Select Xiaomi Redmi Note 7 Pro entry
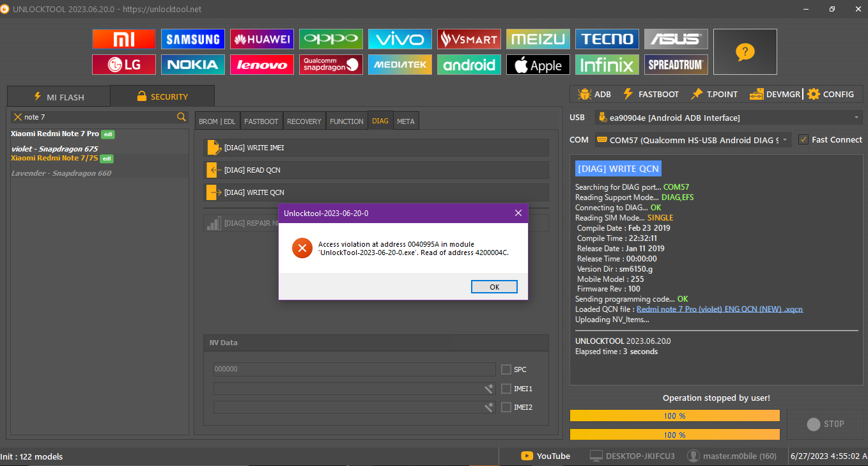Screen dimensions: 868x466 click(x=55, y=134)
